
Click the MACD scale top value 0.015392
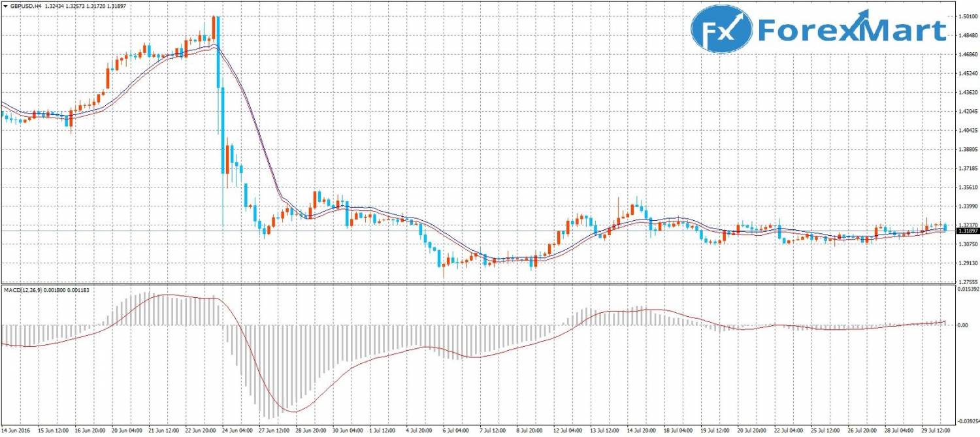967,288
